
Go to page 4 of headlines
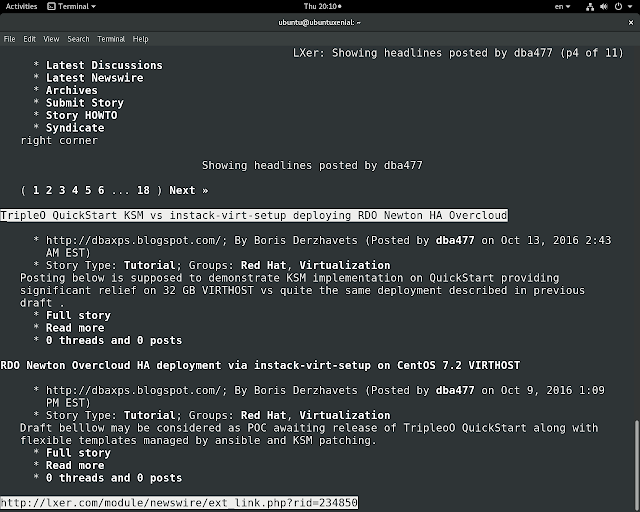[75, 190]
